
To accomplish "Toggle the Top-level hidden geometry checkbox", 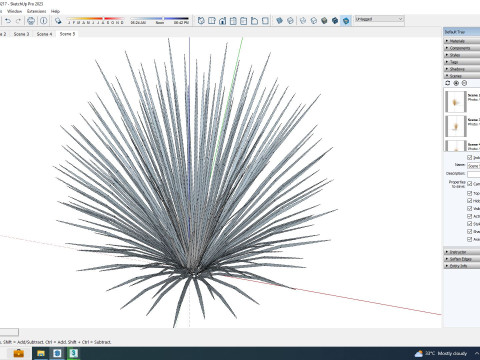I will pos(470,193).
